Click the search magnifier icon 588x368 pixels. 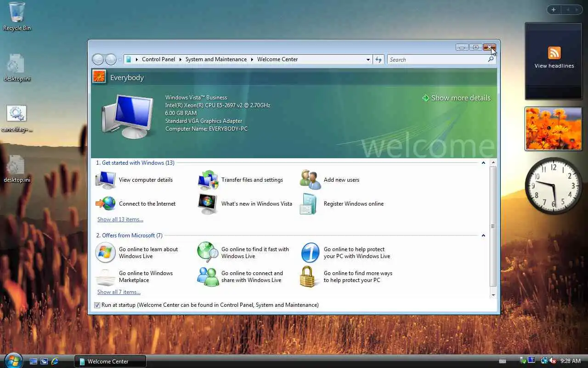(x=491, y=59)
